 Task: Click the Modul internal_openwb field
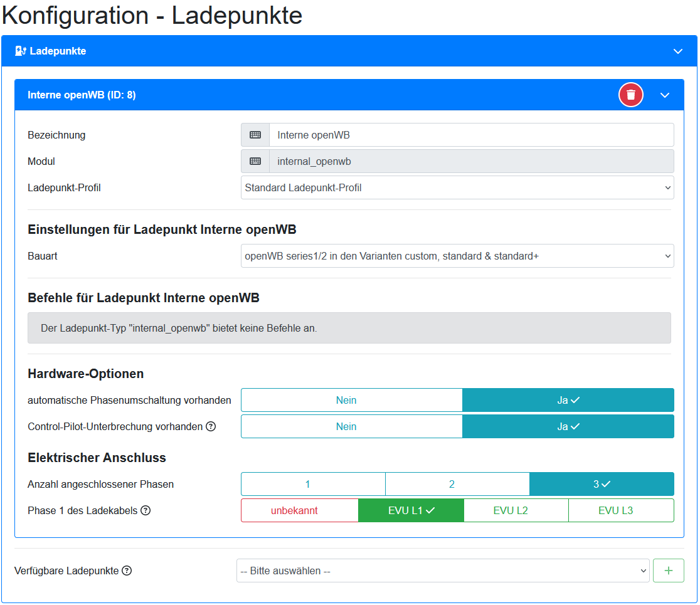[x=472, y=161]
